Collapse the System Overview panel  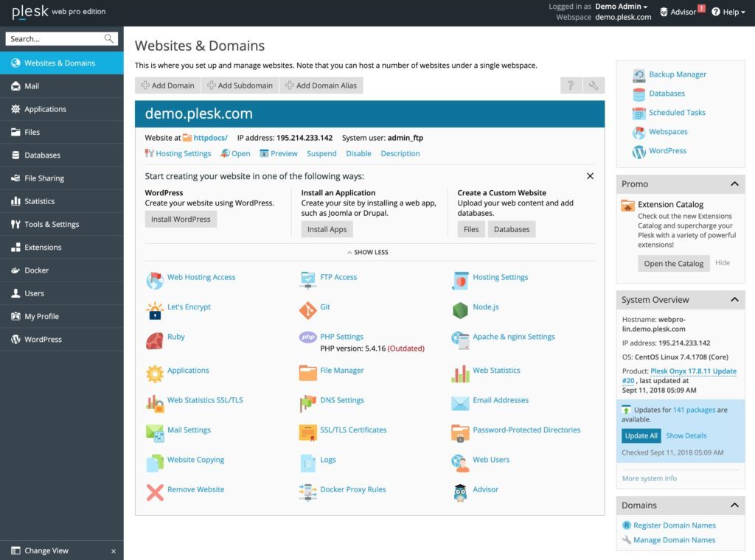734,300
